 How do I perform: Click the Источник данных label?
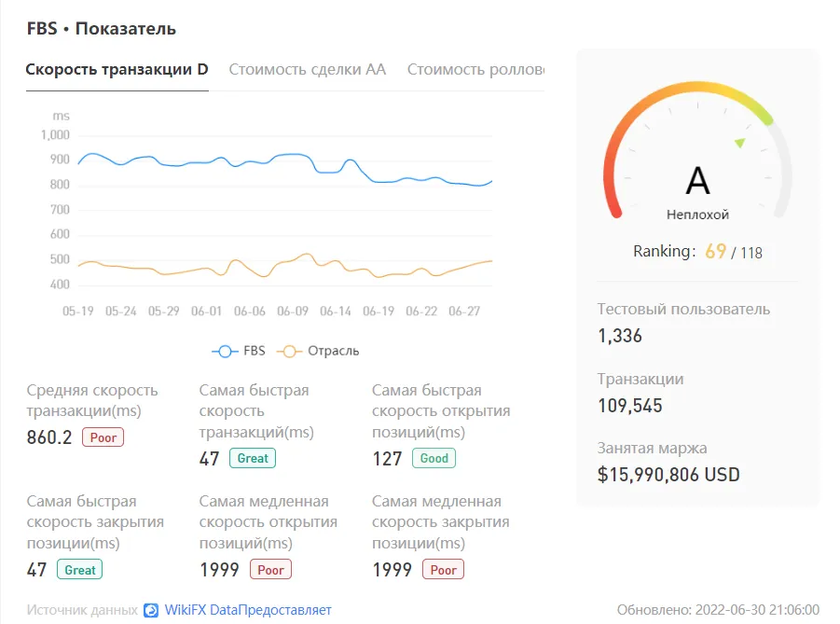(82, 610)
